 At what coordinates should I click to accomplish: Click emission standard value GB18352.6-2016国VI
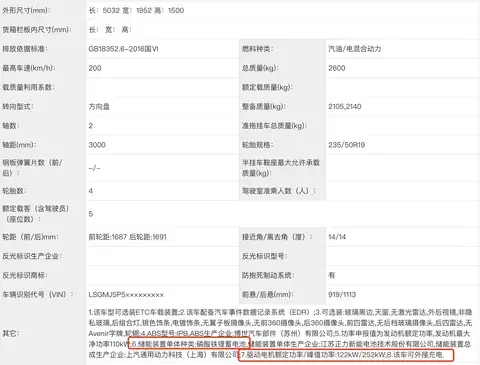pos(123,49)
